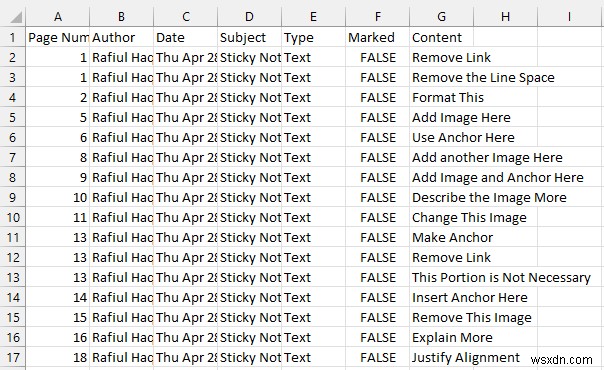Select column B header
Screen dimensions: 604x370
click(x=121, y=17)
